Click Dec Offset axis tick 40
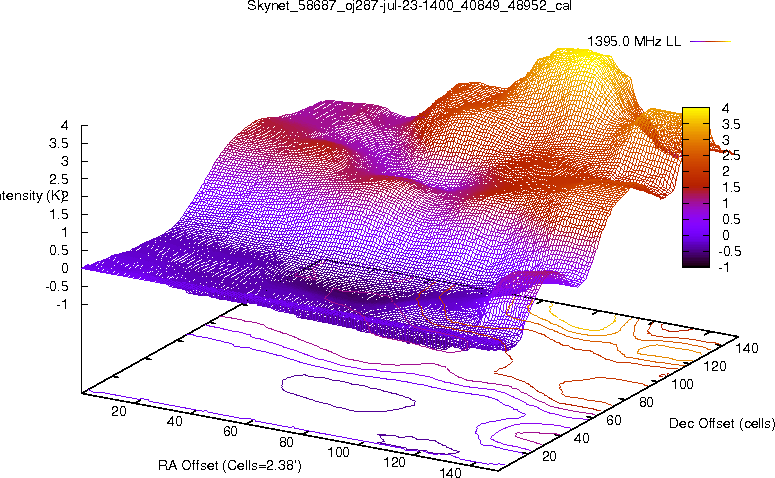 581,438
